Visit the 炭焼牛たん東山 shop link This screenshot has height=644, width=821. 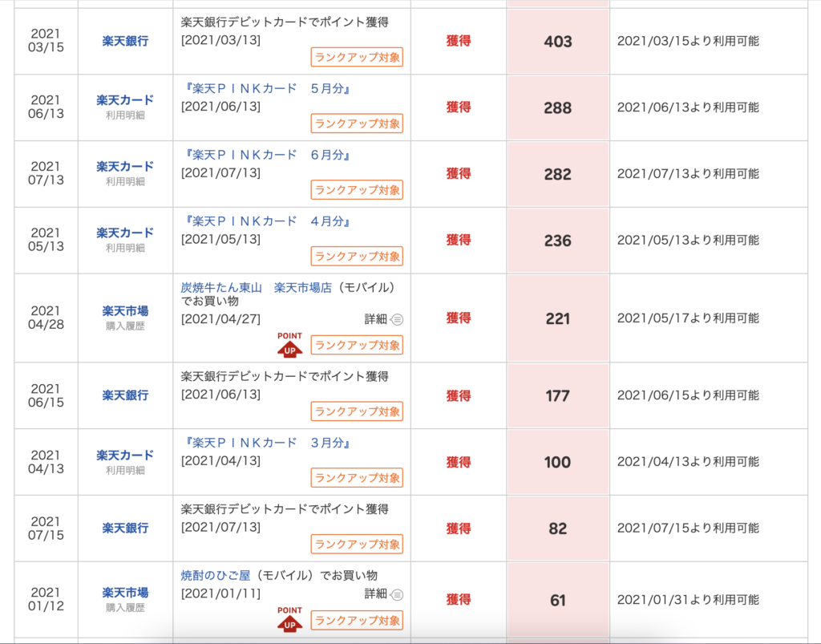tap(257, 287)
